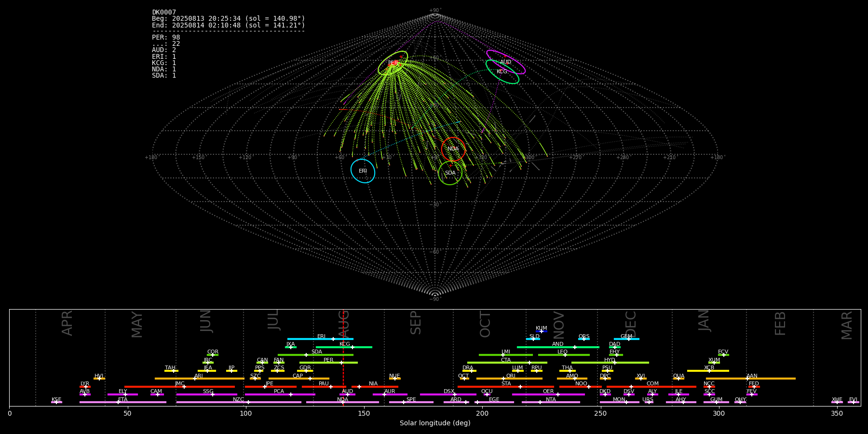Screen dimensions: 868x434
Task: Click the HYD green activity bar
Action: [x=610, y=363]
